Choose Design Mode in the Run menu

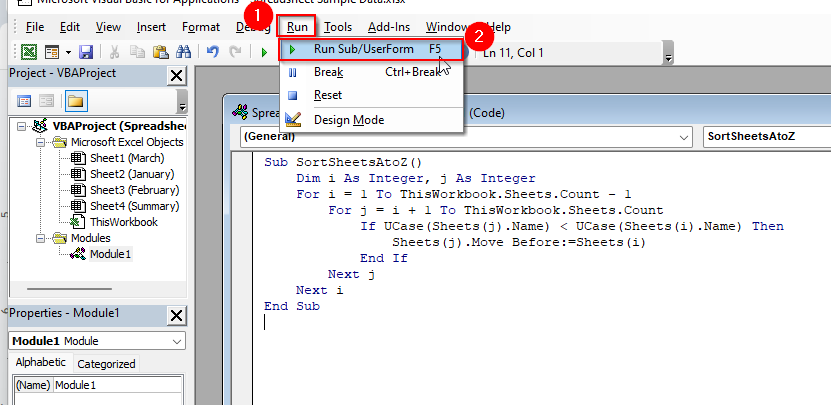click(x=372, y=120)
